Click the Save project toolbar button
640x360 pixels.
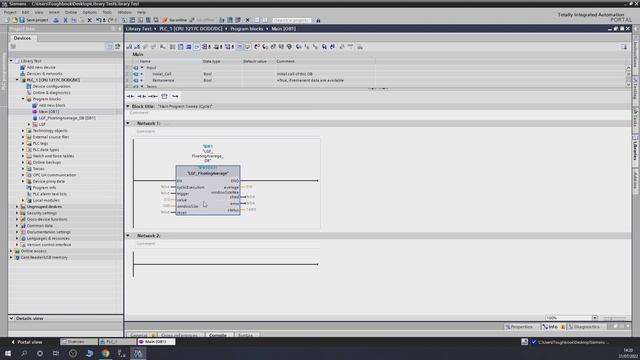33,20
